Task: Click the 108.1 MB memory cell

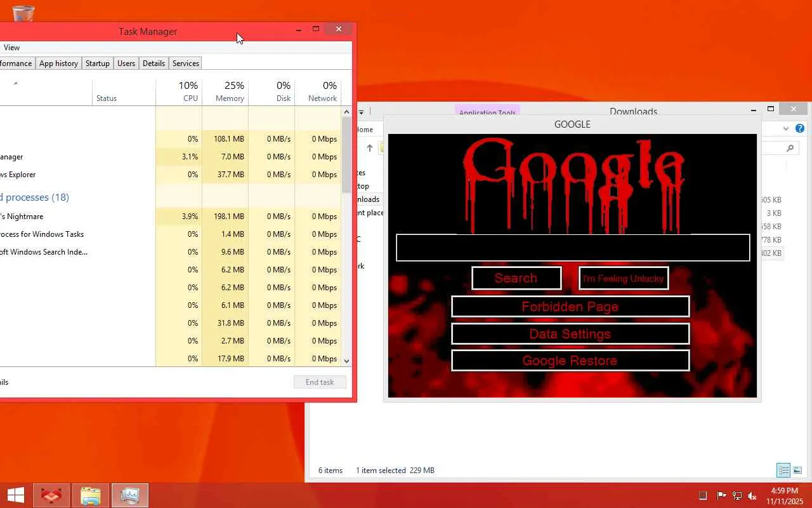Action: (x=225, y=139)
